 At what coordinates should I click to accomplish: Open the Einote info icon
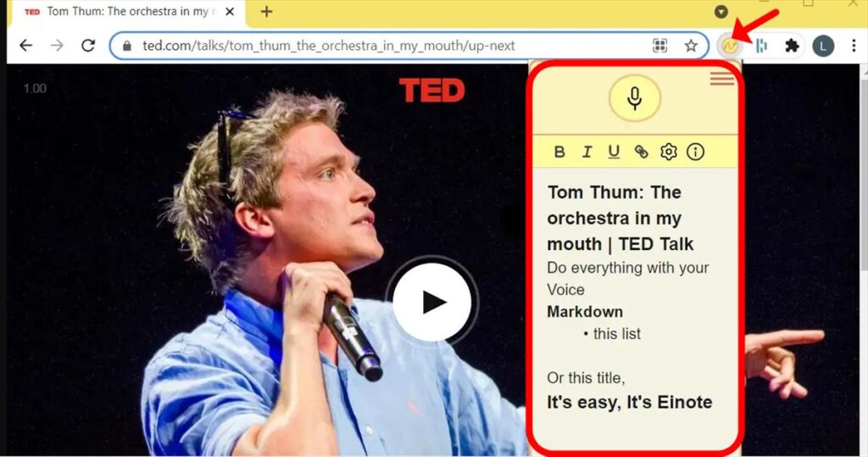point(695,152)
